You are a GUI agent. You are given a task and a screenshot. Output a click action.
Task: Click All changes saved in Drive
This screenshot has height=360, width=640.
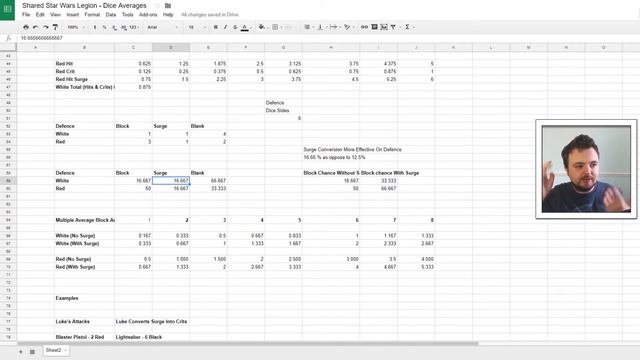(x=210, y=15)
